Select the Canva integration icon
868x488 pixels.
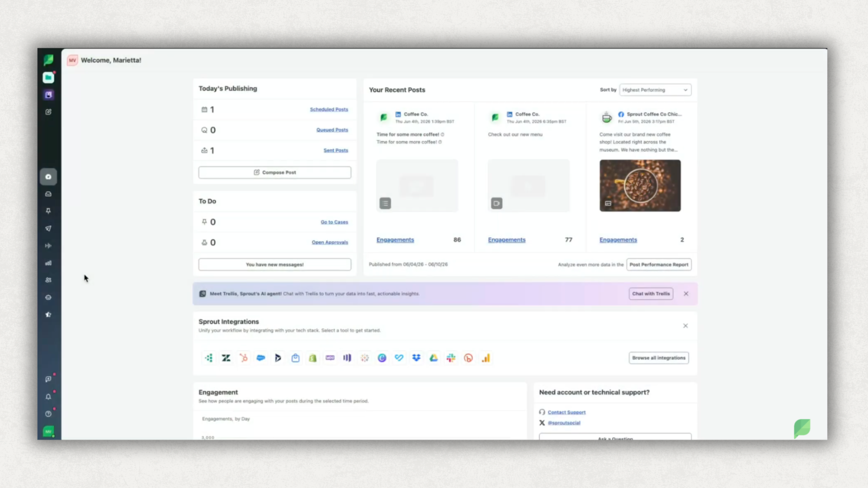click(x=382, y=358)
